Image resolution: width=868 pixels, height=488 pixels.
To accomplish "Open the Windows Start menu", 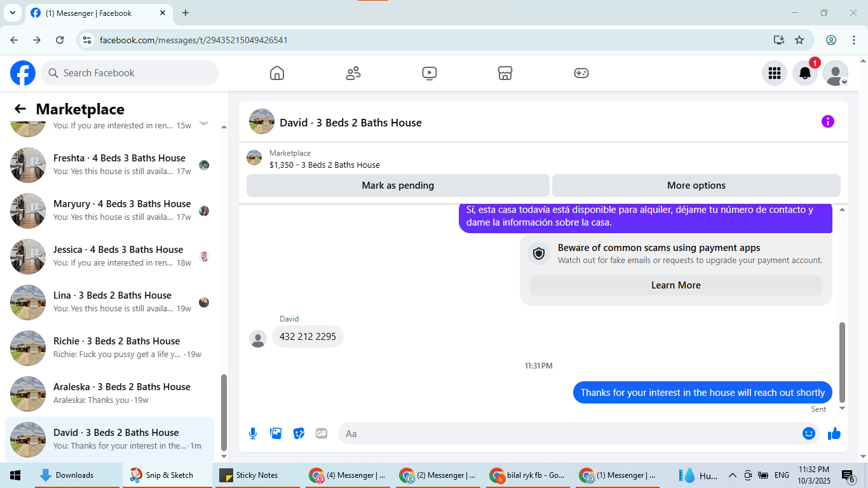I will click(x=15, y=475).
